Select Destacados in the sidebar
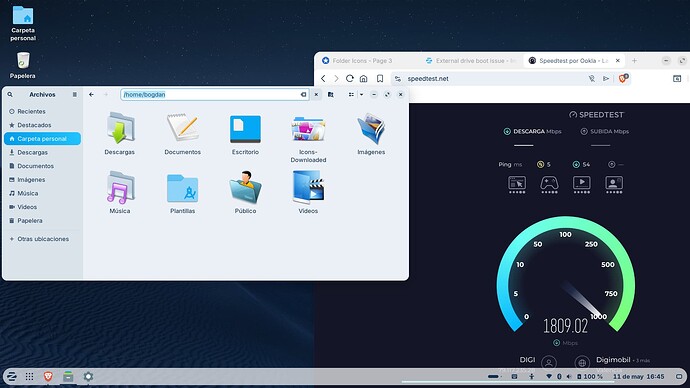690x388 pixels. (42, 125)
